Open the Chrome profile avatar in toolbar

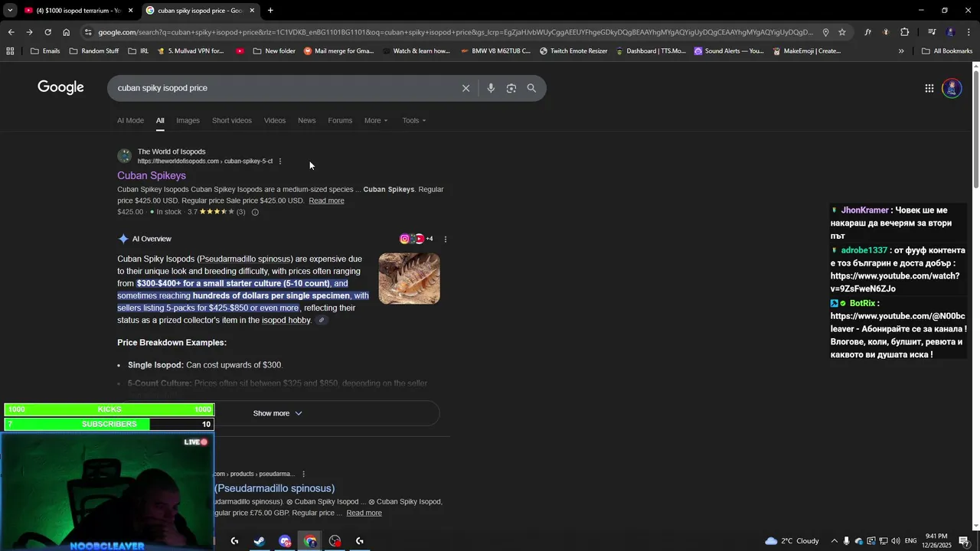[950, 32]
